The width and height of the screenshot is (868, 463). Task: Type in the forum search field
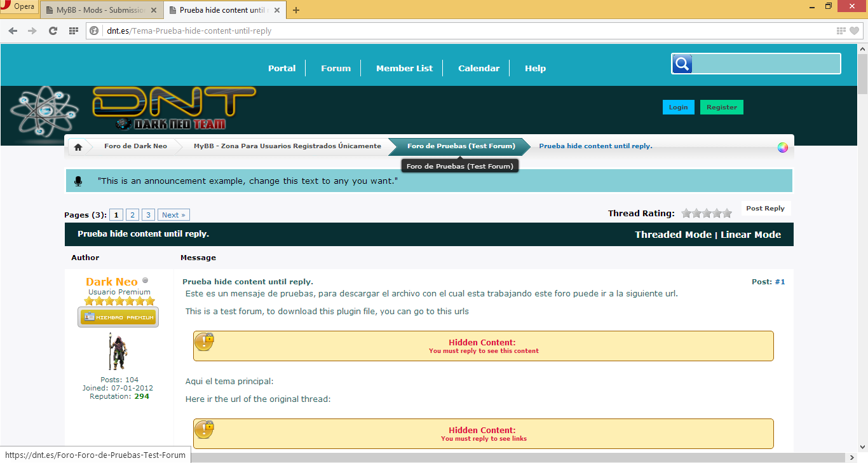766,64
